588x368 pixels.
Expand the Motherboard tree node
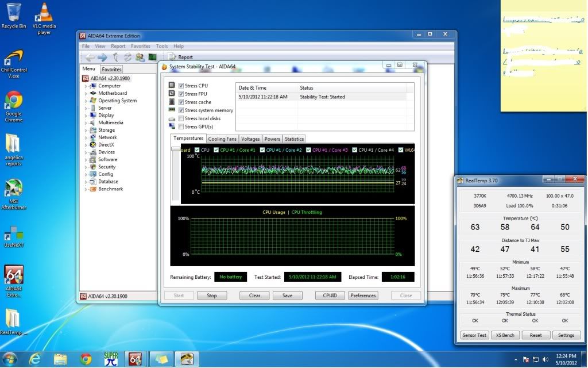tap(86, 94)
